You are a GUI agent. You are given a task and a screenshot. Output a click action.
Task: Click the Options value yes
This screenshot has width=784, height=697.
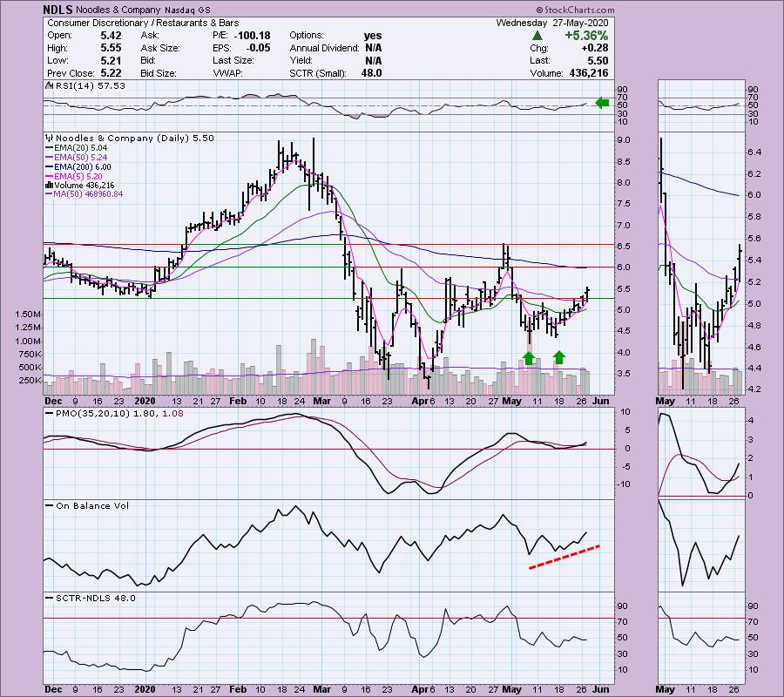point(373,36)
